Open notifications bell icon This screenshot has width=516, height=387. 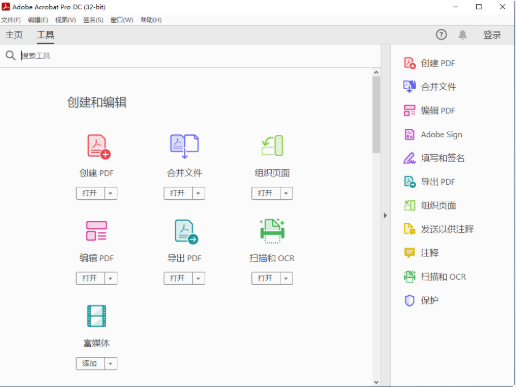point(462,35)
